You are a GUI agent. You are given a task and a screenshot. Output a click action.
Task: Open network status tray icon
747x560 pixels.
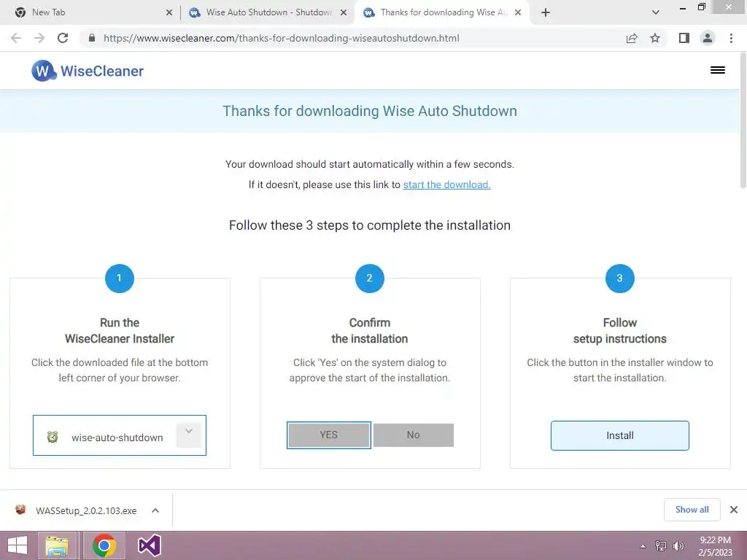(x=661, y=545)
